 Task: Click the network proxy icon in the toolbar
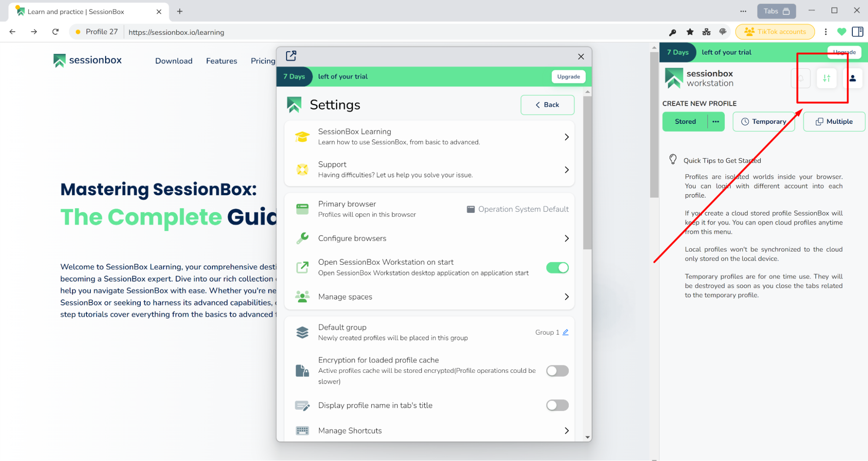pos(706,32)
